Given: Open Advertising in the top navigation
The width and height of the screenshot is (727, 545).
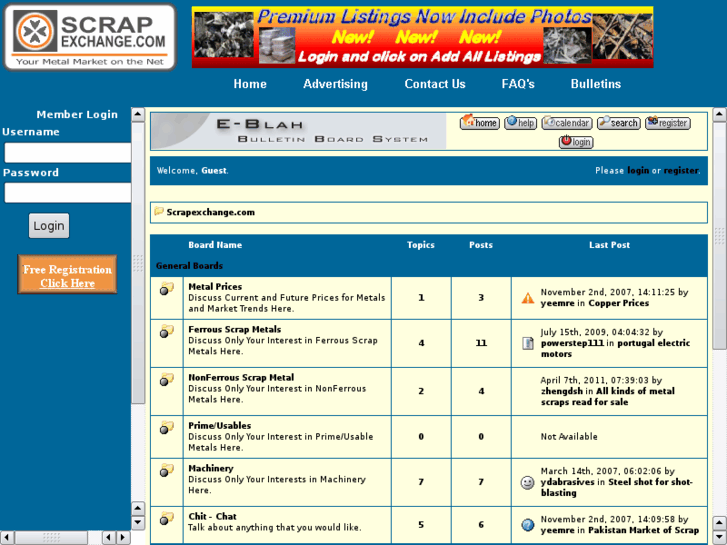Looking at the screenshot, I should (335, 84).
